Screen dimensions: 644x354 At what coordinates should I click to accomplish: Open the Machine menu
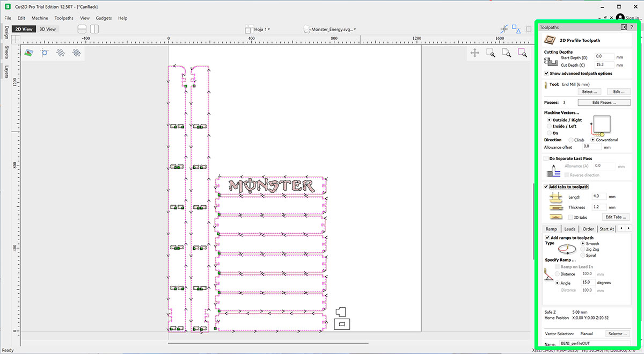click(x=40, y=18)
